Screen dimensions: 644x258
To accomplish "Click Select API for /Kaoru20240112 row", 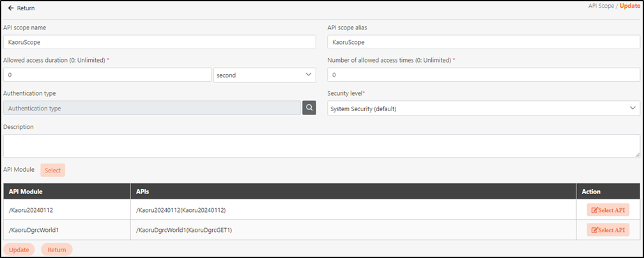I will (x=608, y=211).
